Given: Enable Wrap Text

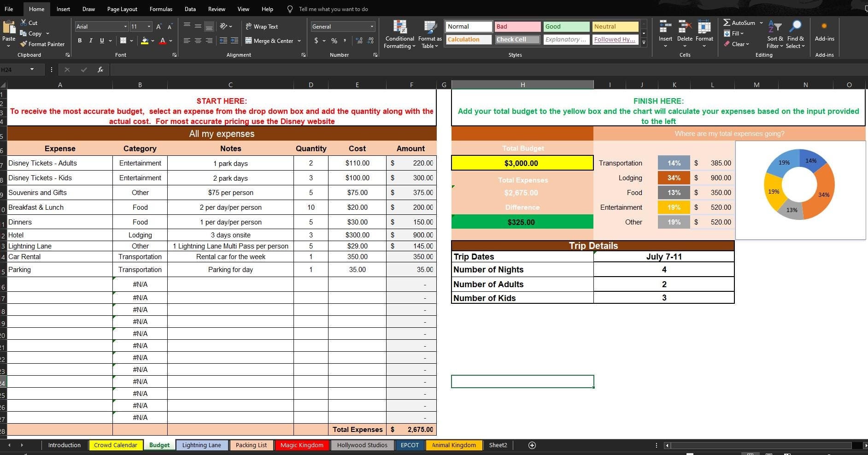Looking at the screenshot, I should (x=261, y=26).
